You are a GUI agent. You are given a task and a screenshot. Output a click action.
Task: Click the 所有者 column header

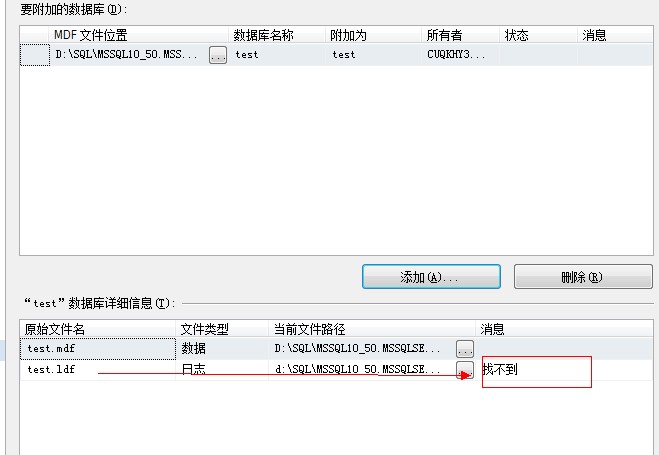[444, 35]
